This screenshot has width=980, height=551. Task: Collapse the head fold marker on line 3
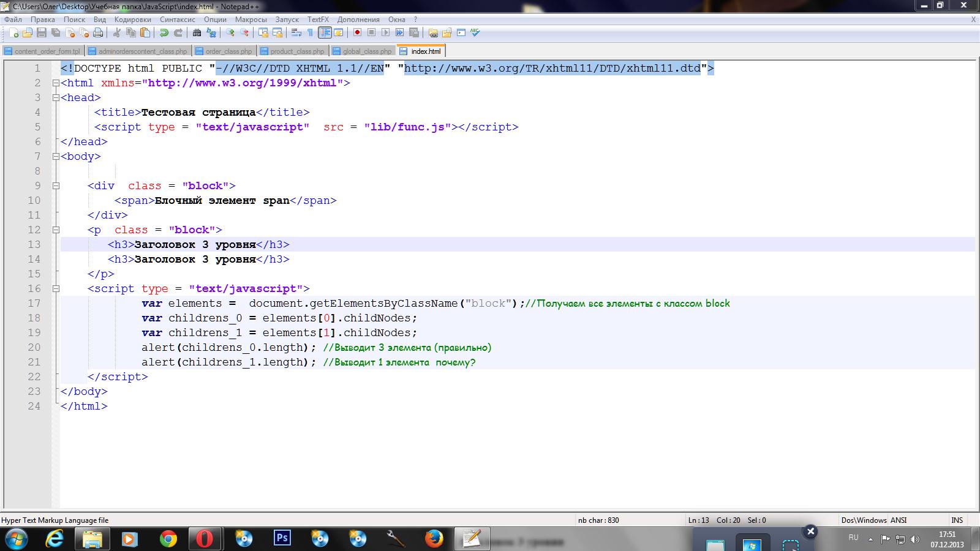[x=56, y=97]
